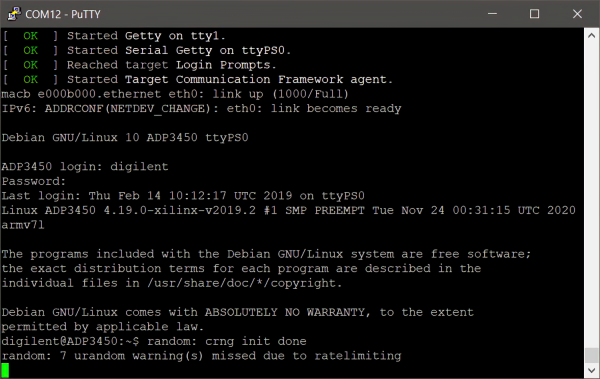Close the COM12 PuTTY session
Viewport: 600px width, 379px height.
point(577,14)
